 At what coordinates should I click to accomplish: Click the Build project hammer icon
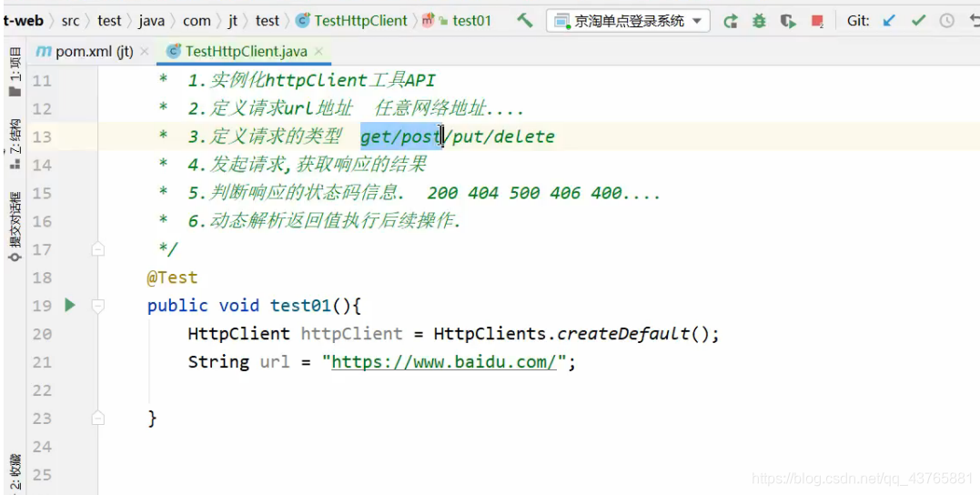[524, 21]
